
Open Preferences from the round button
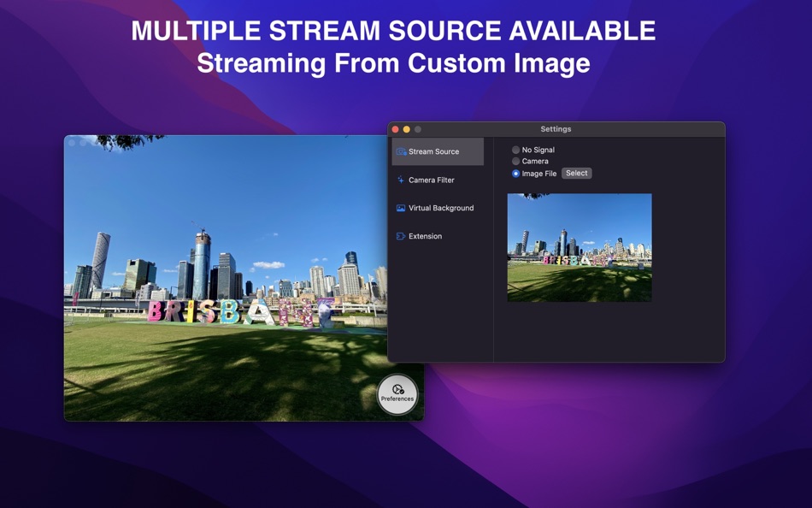tap(397, 394)
